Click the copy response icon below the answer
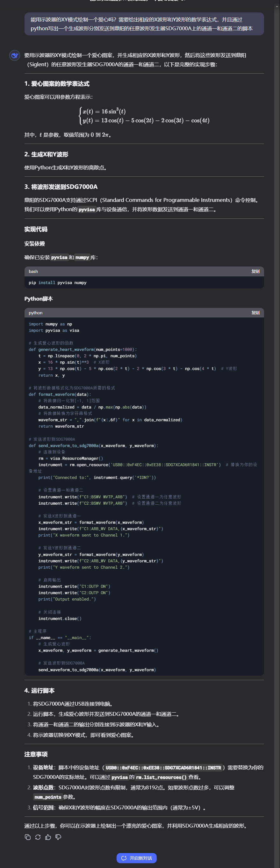The width and height of the screenshot is (280, 868). click(28, 837)
